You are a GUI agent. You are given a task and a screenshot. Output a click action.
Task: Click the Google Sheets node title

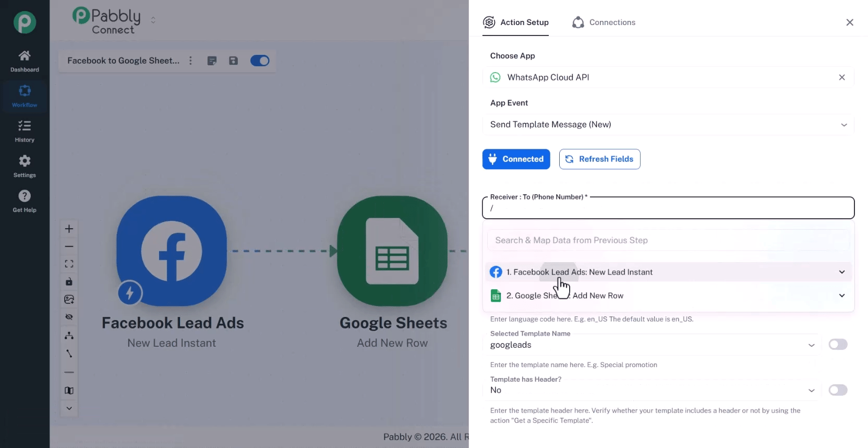click(x=393, y=323)
